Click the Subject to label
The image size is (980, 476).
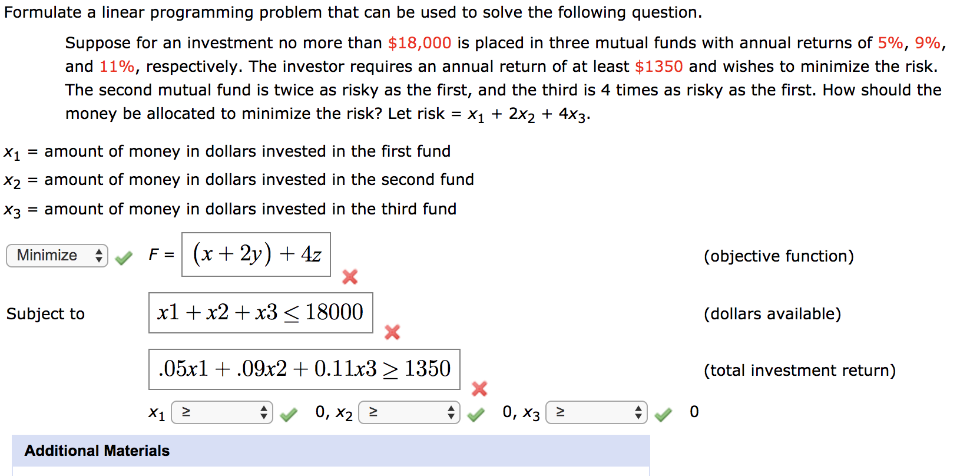tap(45, 314)
